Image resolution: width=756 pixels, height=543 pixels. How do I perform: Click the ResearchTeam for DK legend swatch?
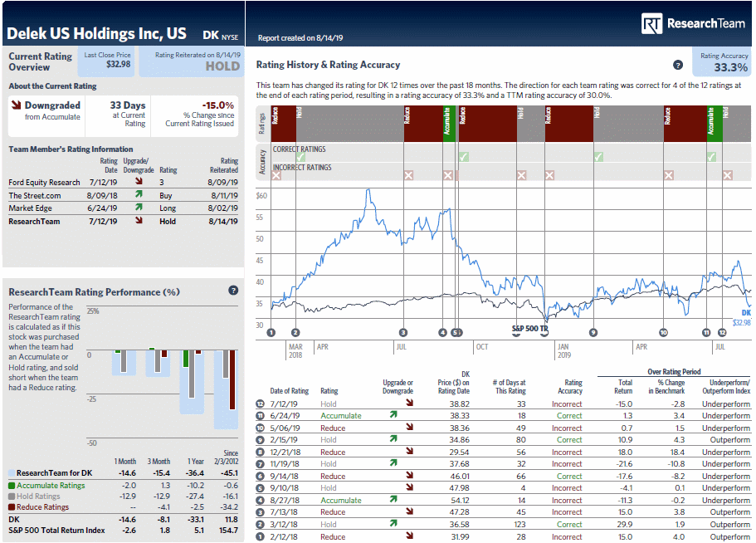[x=12, y=473]
